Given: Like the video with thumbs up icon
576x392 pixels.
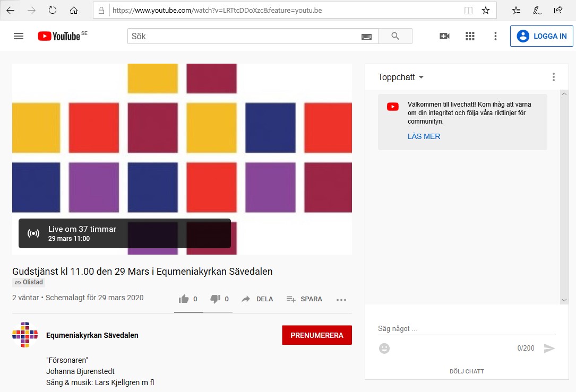Looking at the screenshot, I should (x=184, y=299).
